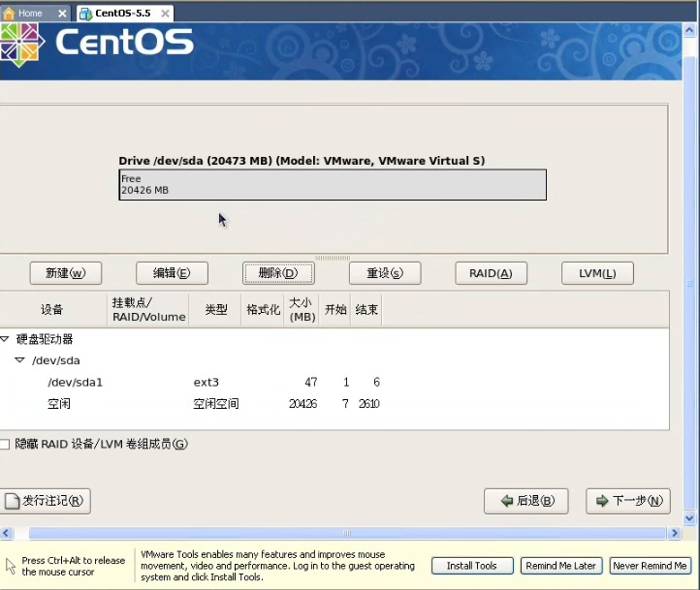Screen dimensions: 700x590
Task: Click the Install Tools button
Action: 472,566
